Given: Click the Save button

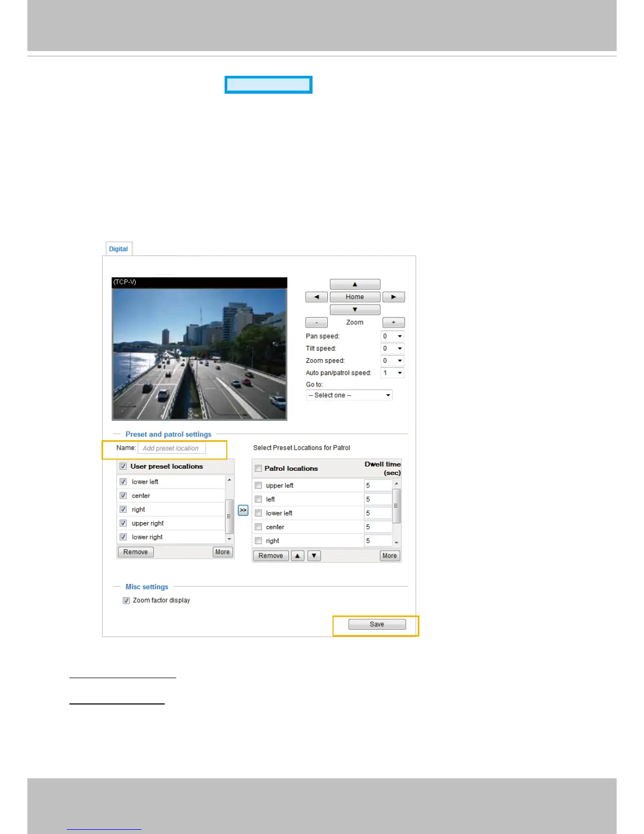Looking at the screenshot, I should [377, 624].
